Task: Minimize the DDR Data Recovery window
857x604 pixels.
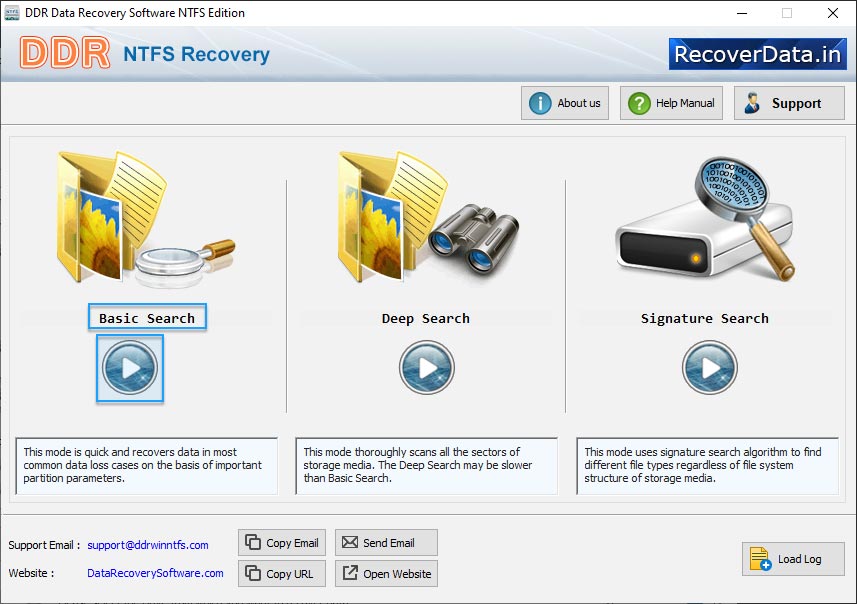Action: 742,13
